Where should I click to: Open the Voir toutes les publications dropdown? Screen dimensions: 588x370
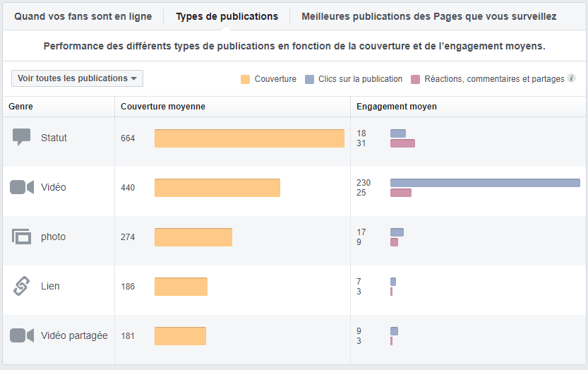pyautogui.click(x=77, y=78)
